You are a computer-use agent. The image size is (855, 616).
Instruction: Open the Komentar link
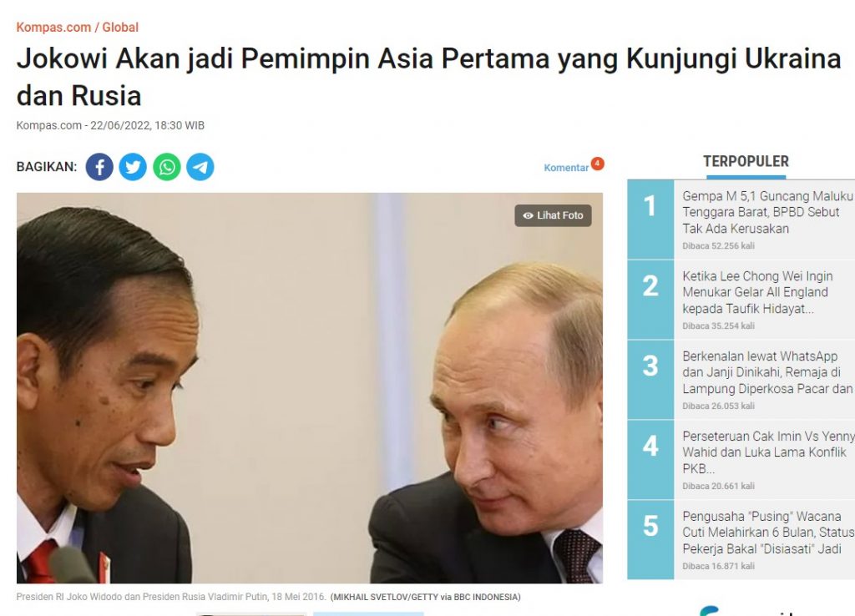click(566, 168)
